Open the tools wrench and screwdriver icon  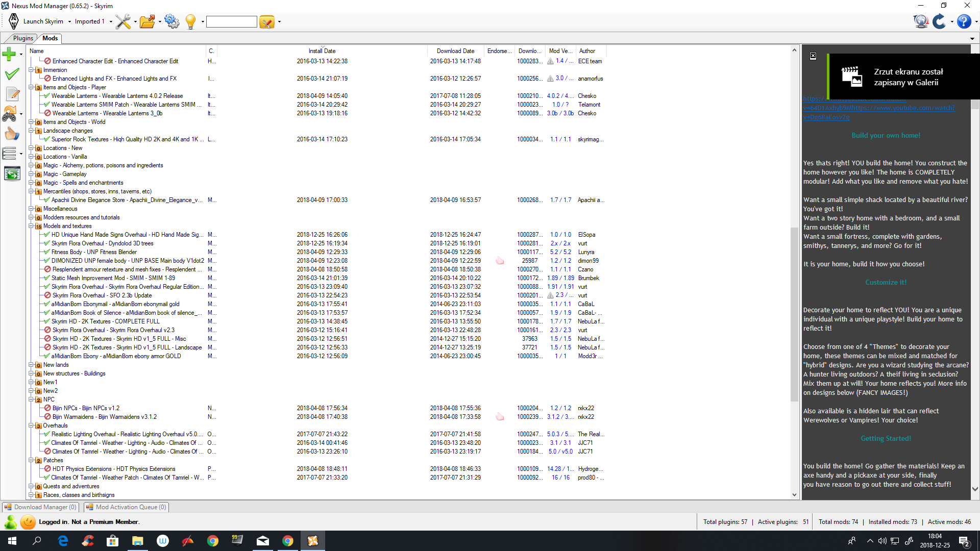[x=123, y=21]
